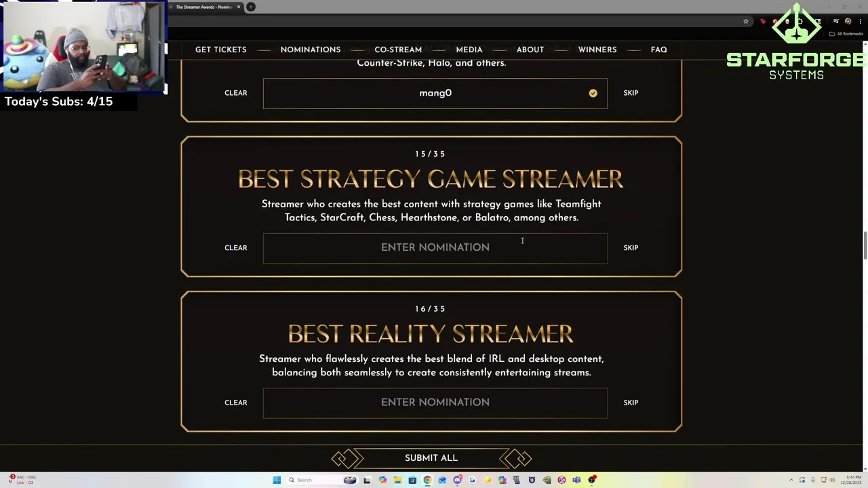
Task: Open the volume tray icon
Action: (x=832, y=480)
